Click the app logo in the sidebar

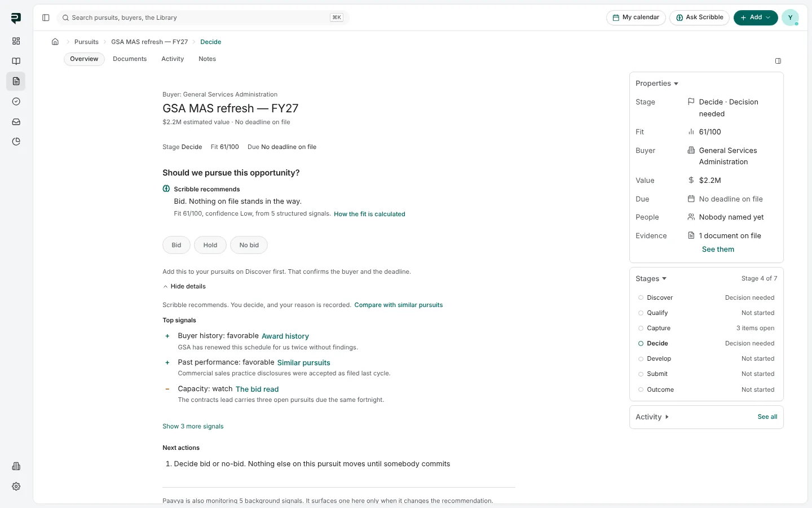16,18
